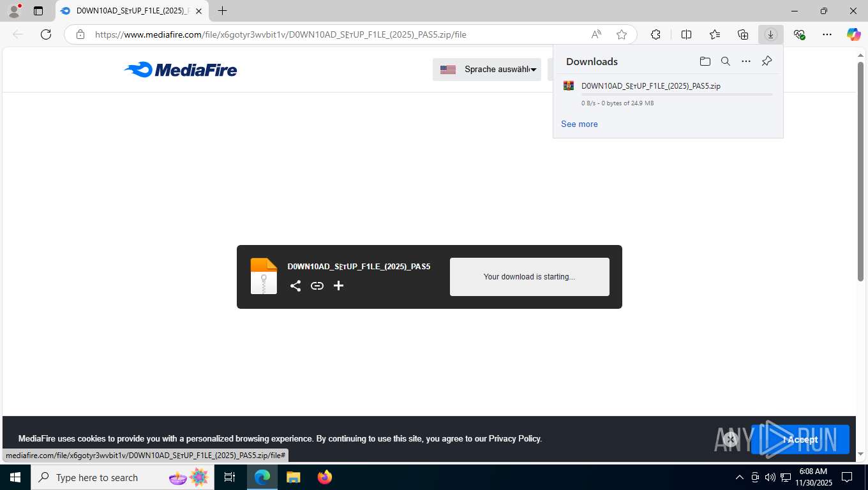Click scrollbar down arrow

[860, 454]
